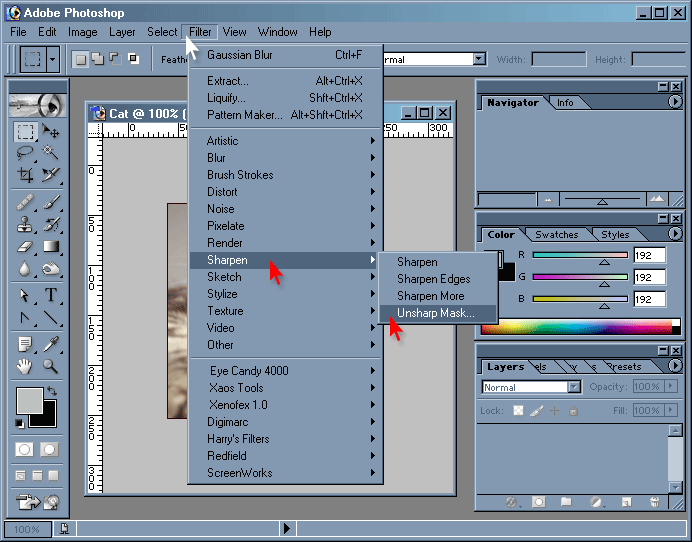Image resolution: width=692 pixels, height=542 pixels.
Task: Select the Blur tool
Action: [x=25, y=268]
